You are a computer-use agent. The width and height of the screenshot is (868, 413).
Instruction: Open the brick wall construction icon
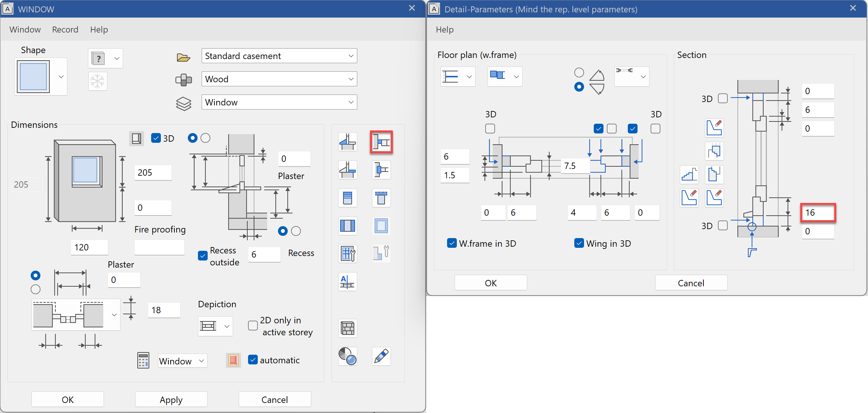pyautogui.click(x=348, y=329)
